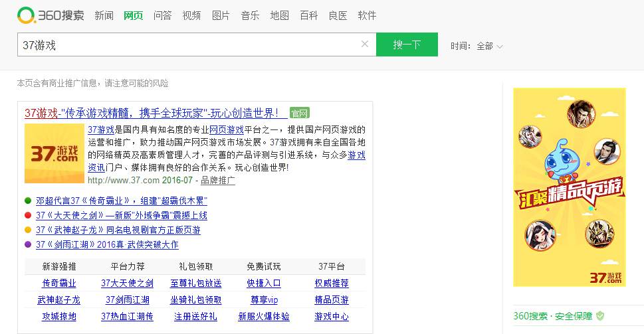
Task: Click the 传奇霸业 link in the table
Action: (59, 283)
